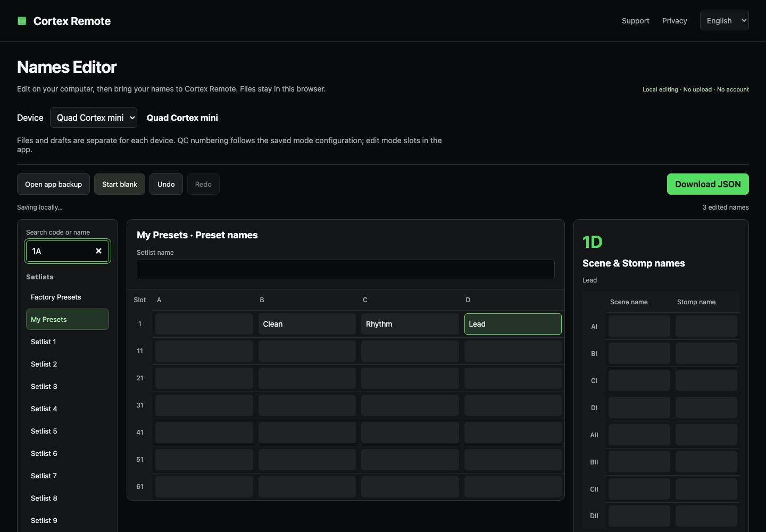The width and height of the screenshot is (766, 532).
Task: Click the DII stomp name field
Action: click(706, 516)
